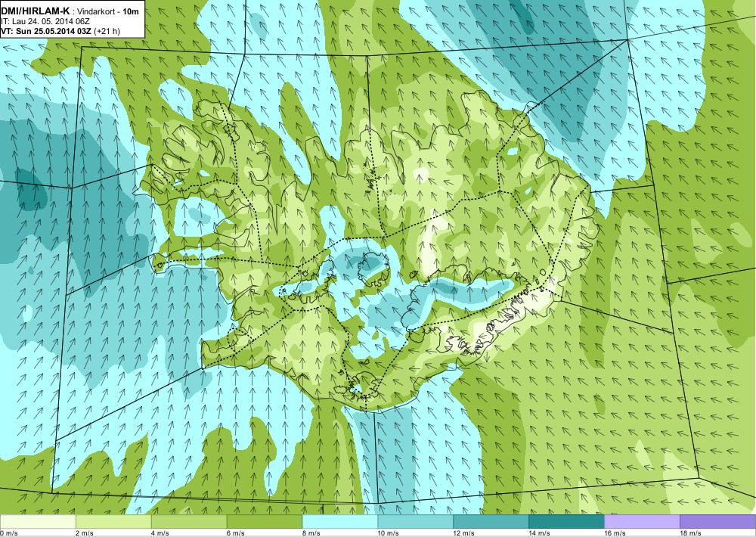This screenshot has height=537, width=756.
Task: Select the "Vindarkort - 10m" heading text
Action: coord(108,11)
